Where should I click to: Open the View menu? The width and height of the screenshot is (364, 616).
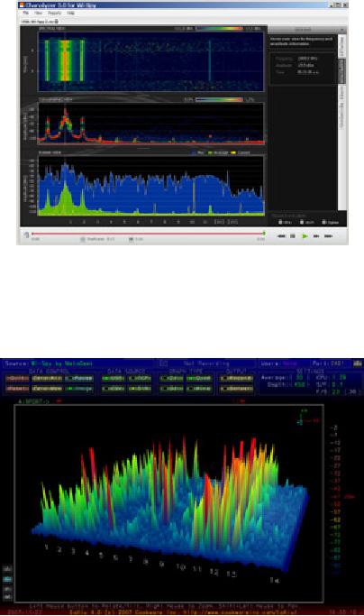(38, 13)
